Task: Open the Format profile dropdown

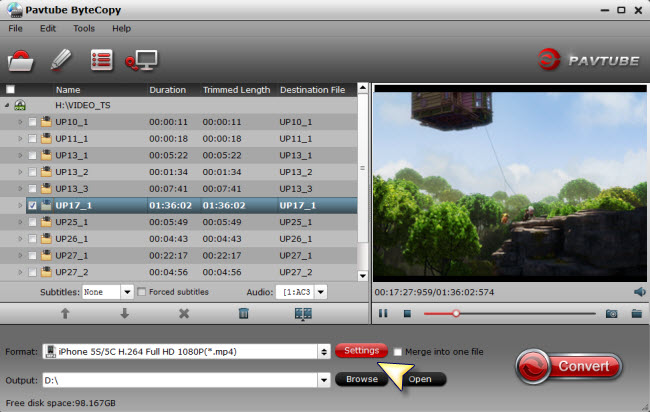Action: tap(324, 352)
